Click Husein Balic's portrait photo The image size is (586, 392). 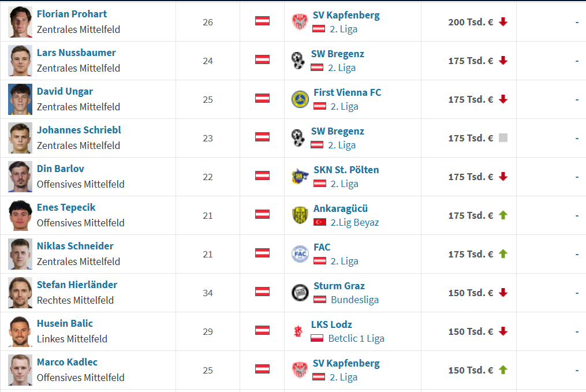(x=20, y=331)
